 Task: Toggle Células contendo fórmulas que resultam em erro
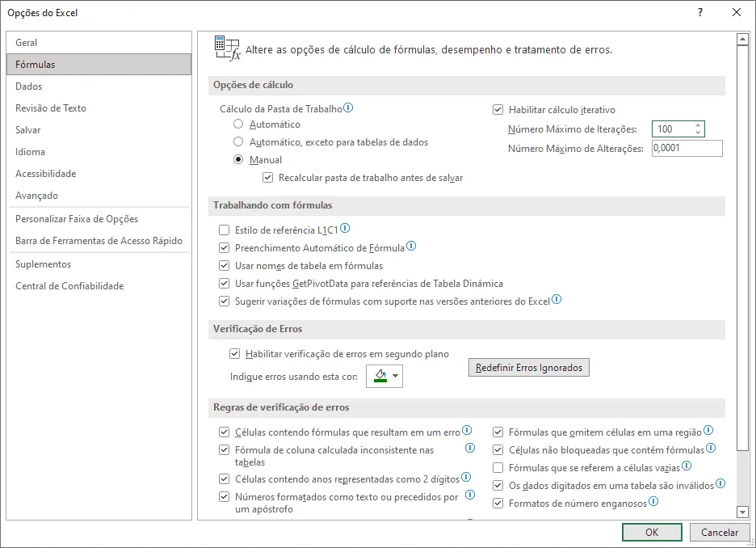pos(225,432)
